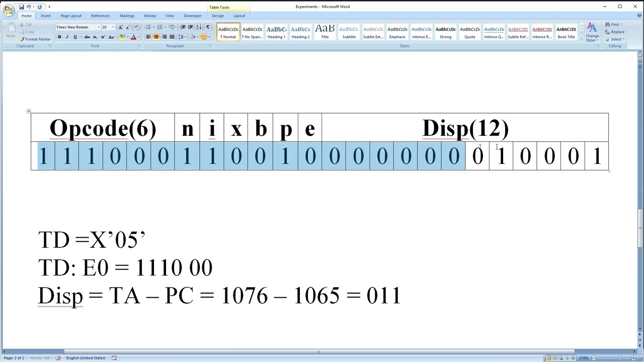This screenshot has width=644, height=362.
Task: Open font name combo box
Action: coord(77,27)
